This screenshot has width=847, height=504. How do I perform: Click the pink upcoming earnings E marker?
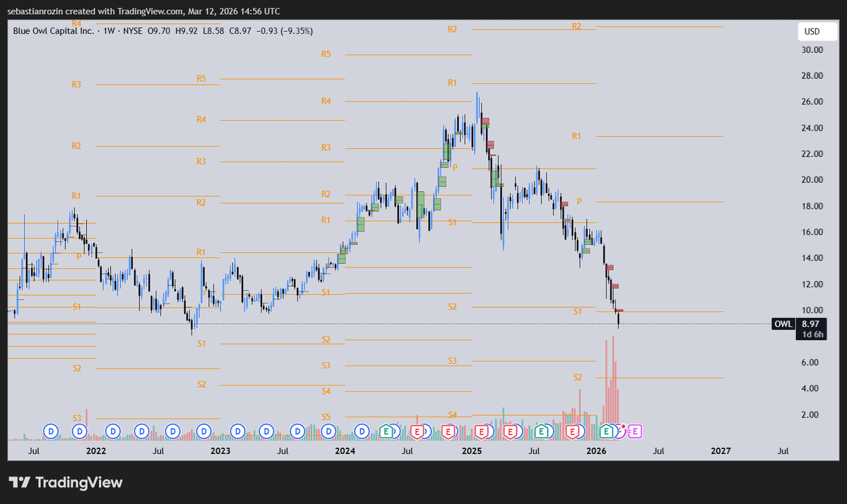(635, 431)
